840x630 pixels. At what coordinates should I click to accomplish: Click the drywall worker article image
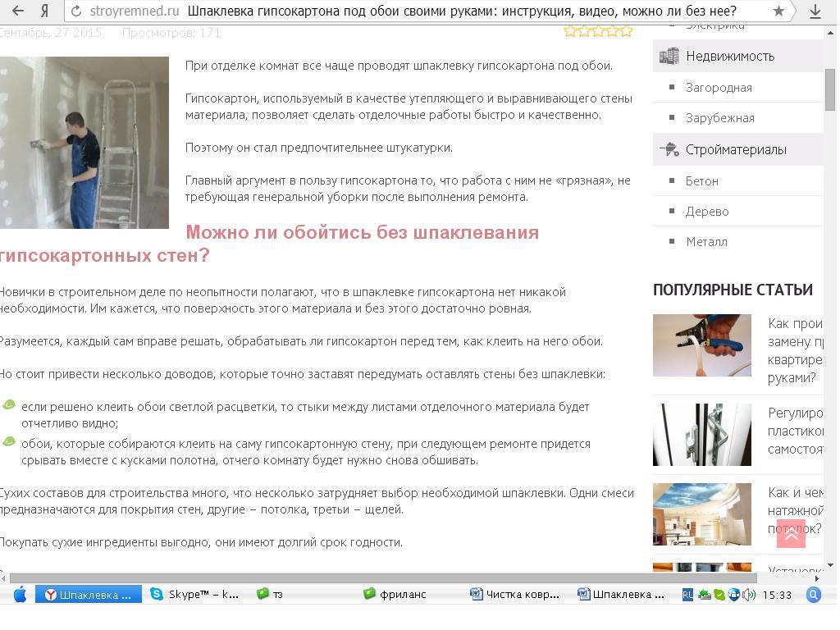(84, 143)
